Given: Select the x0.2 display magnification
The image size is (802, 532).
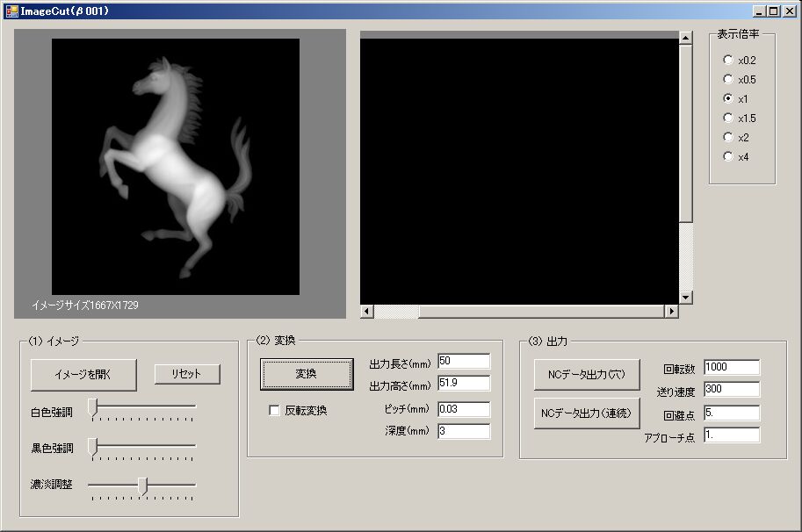Looking at the screenshot, I should coord(728,60).
